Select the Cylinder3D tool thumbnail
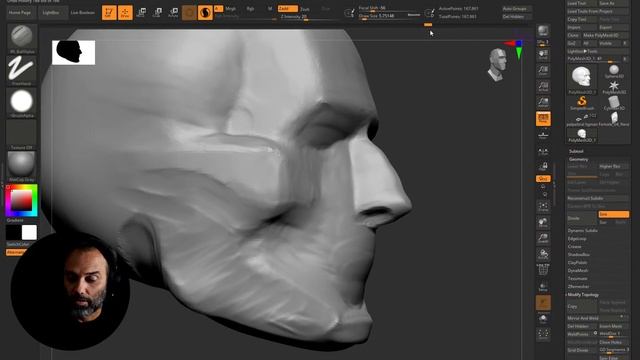Viewport: 640px width, 360px height. click(x=614, y=103)
